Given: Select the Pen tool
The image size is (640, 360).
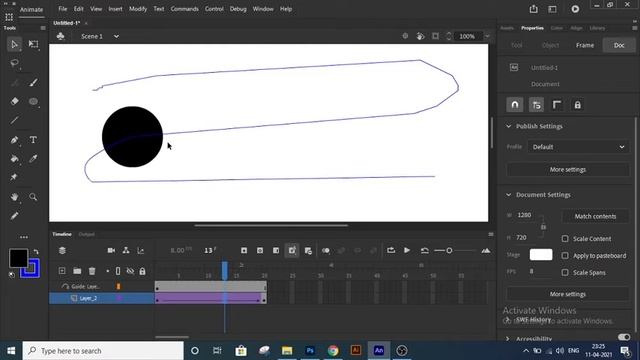Looking at the screenshot, I should coord(14,140).
